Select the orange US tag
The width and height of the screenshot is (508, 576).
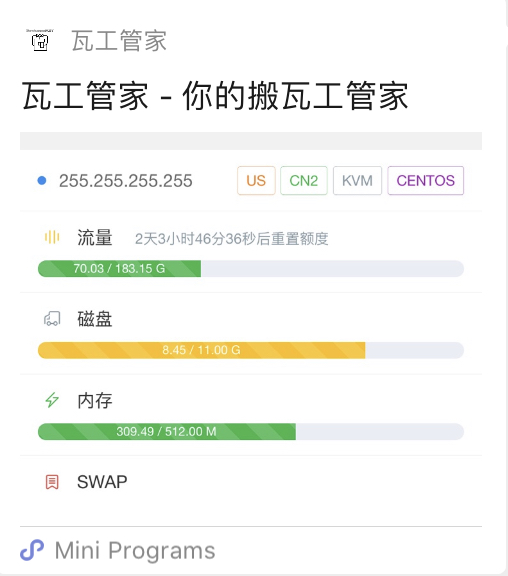[x=256, y=180]
